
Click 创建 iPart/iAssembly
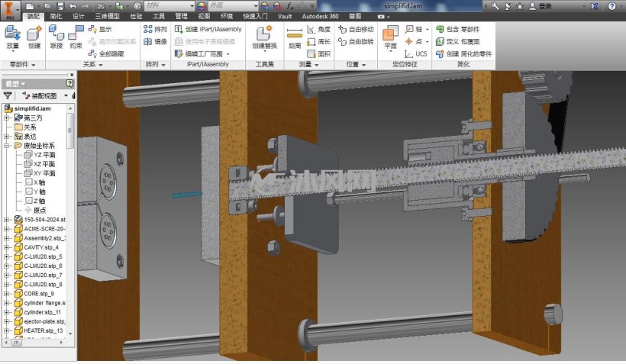pos(208,29)
